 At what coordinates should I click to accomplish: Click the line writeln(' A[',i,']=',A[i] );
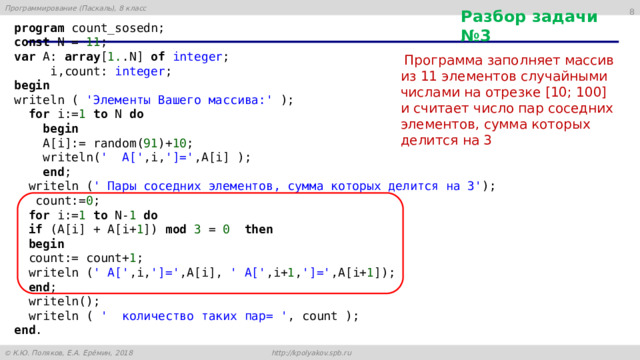coord(147,158)
